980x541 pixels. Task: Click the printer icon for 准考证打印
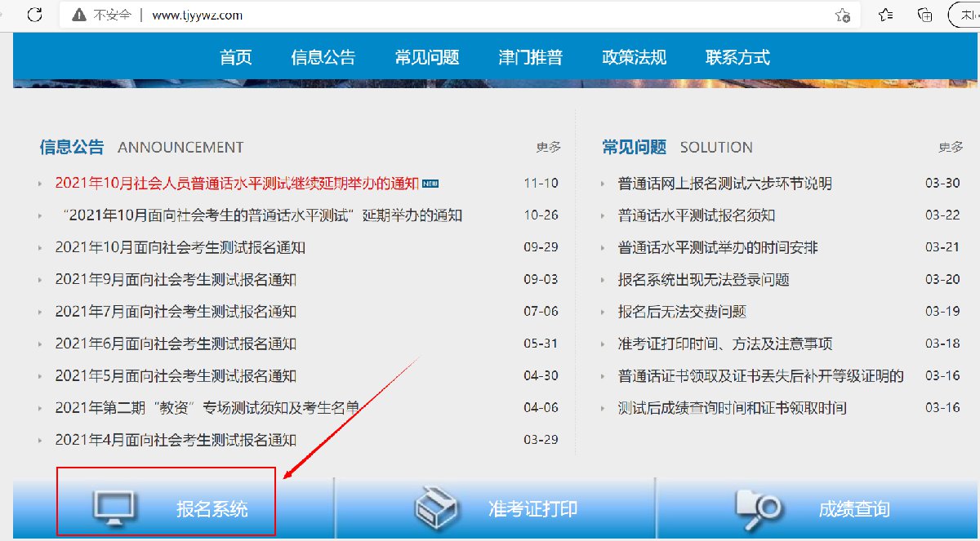tap(439, 508)
